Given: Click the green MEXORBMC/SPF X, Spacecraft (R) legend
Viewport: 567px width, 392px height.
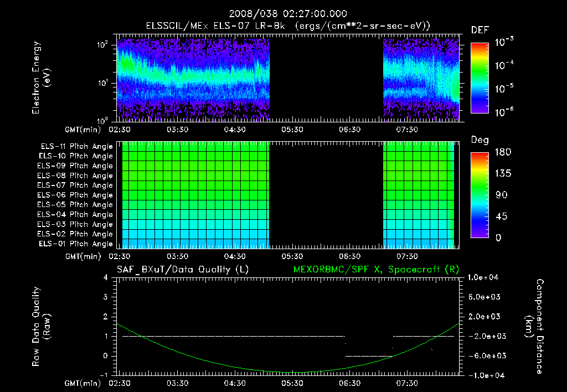Looking at the screenshot, I should (x=376, y=270).
